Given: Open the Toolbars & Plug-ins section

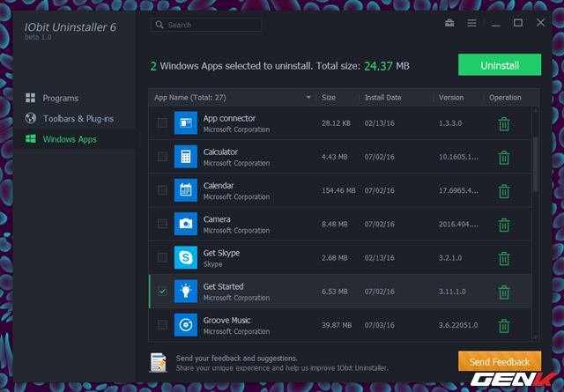Looking at the screenshot, I should click(x=78, y=118).
